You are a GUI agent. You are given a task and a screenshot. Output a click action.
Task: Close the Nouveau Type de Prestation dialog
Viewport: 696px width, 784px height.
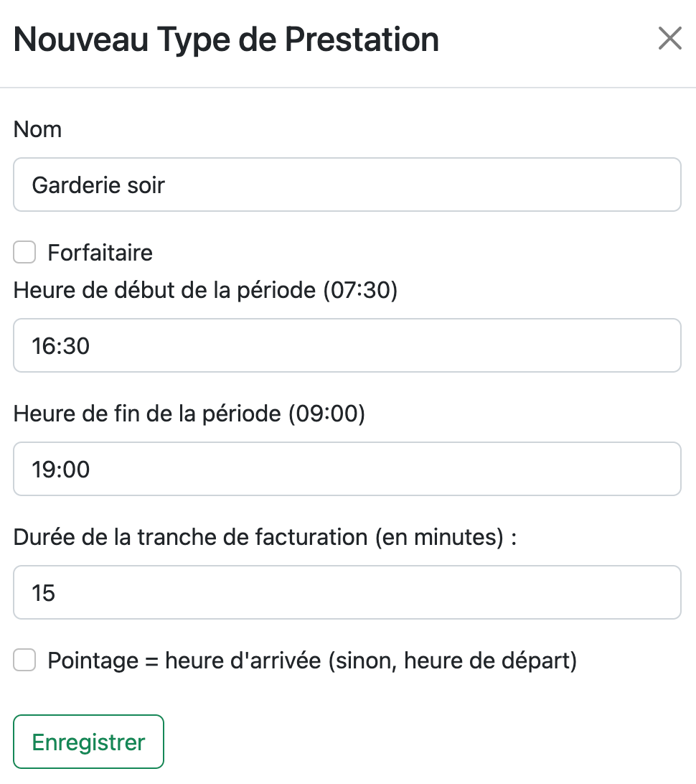[x=669, y=39]
